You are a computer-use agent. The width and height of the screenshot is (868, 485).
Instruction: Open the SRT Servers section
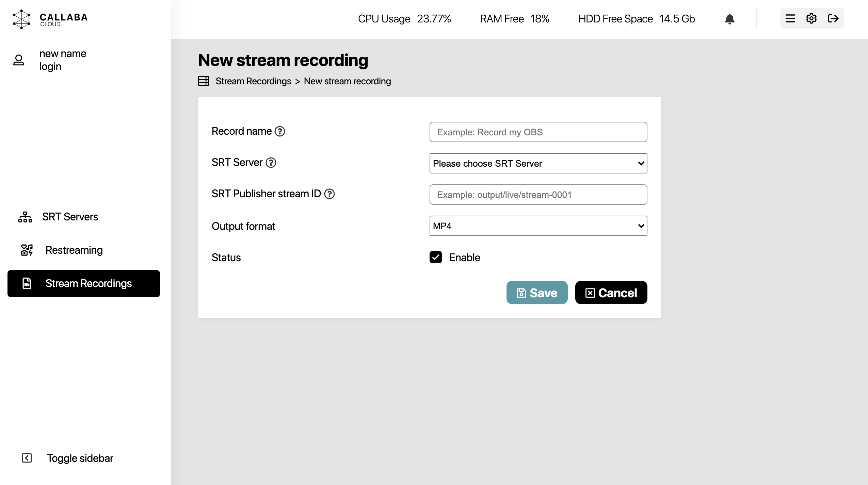click(69, 217)
